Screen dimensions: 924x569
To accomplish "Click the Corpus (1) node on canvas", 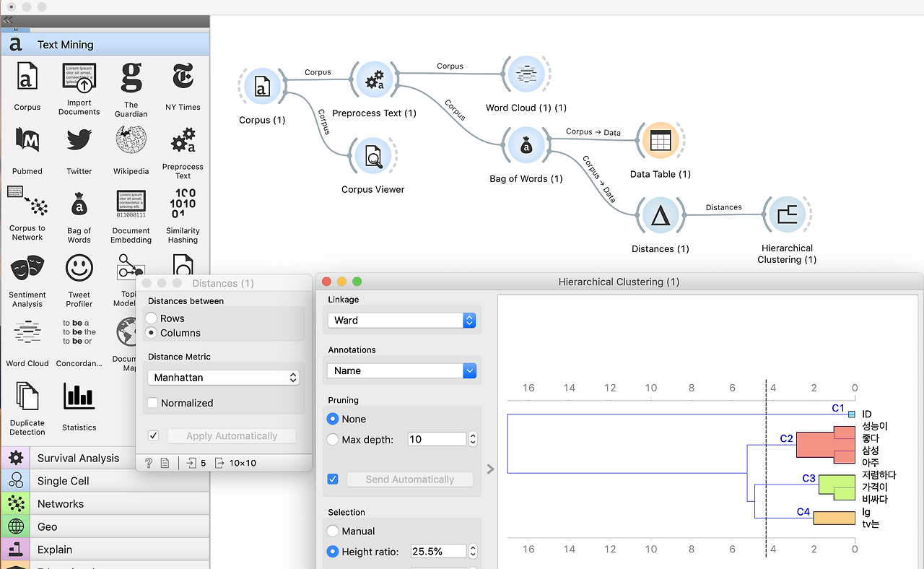I will click(262, 87).
